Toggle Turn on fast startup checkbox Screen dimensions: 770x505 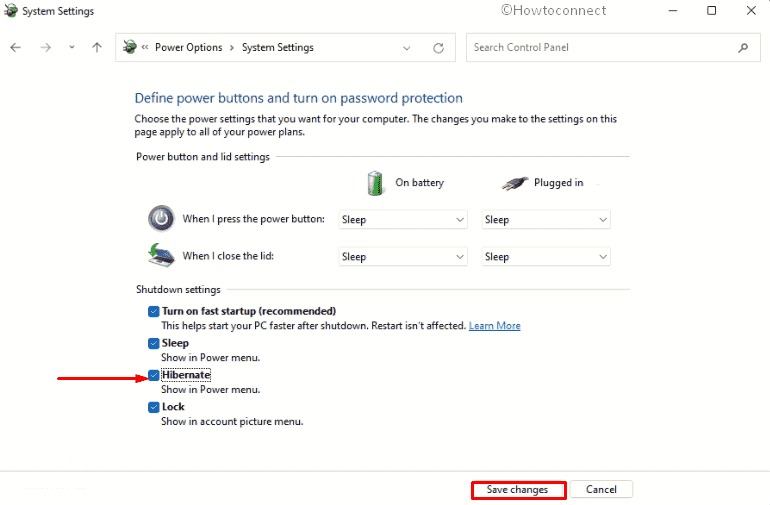click(154, 311)
